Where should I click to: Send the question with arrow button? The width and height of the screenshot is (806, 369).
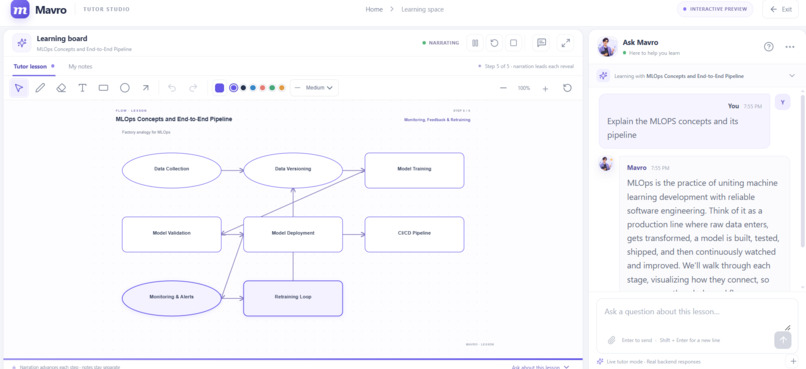coord(783,340)
